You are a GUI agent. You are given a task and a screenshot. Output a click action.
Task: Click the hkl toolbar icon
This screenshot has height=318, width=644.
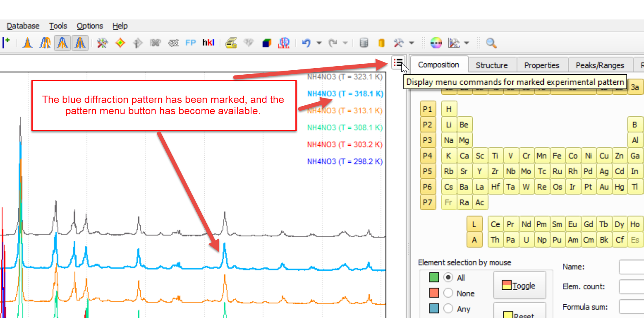(208, 43)
